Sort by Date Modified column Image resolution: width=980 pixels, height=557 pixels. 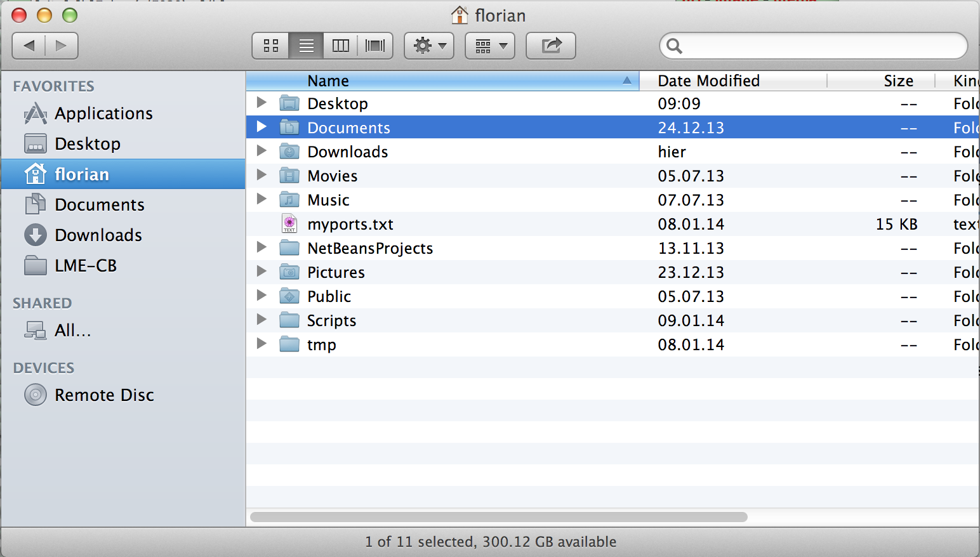point(708,81)
